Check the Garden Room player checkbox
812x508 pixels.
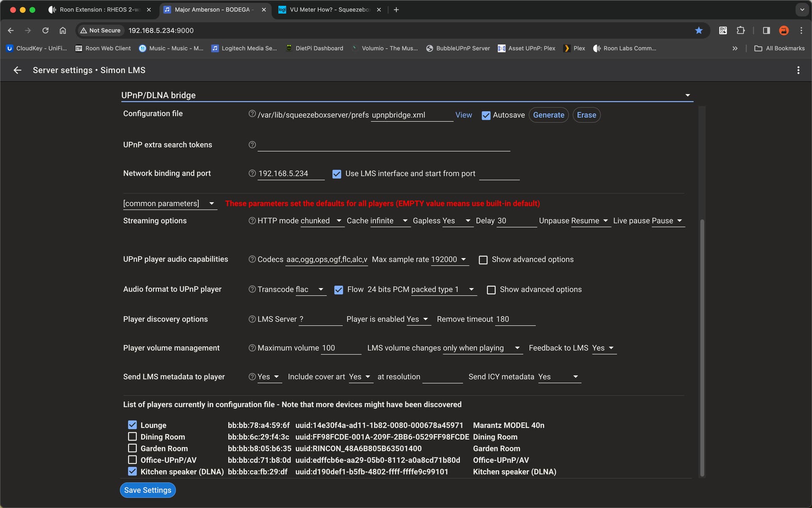click(132, 448)
